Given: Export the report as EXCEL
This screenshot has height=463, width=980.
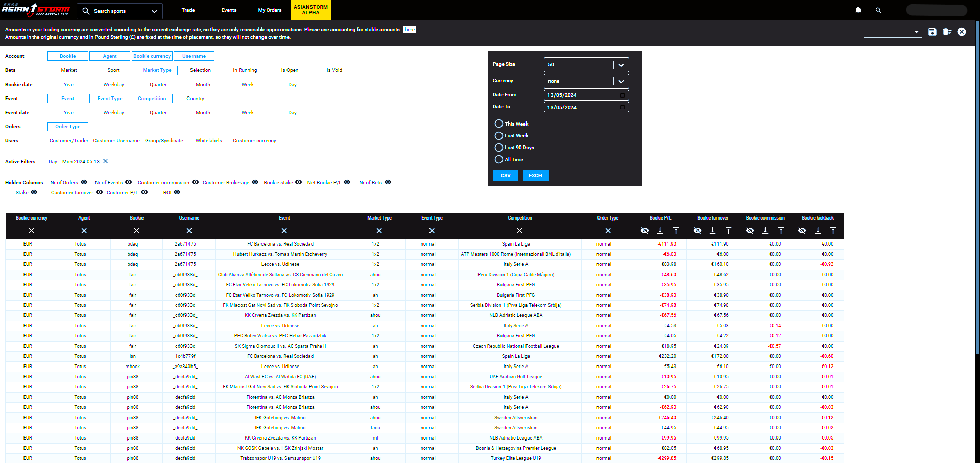Looking at the screenshot, I should [536, 176].
